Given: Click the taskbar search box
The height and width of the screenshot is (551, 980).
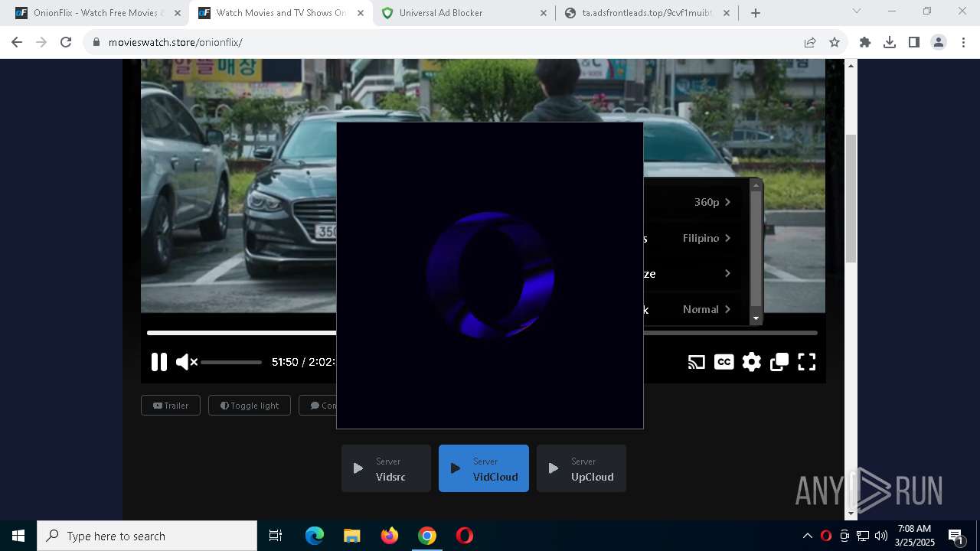Looking at the screenshot, I should 147,536.
